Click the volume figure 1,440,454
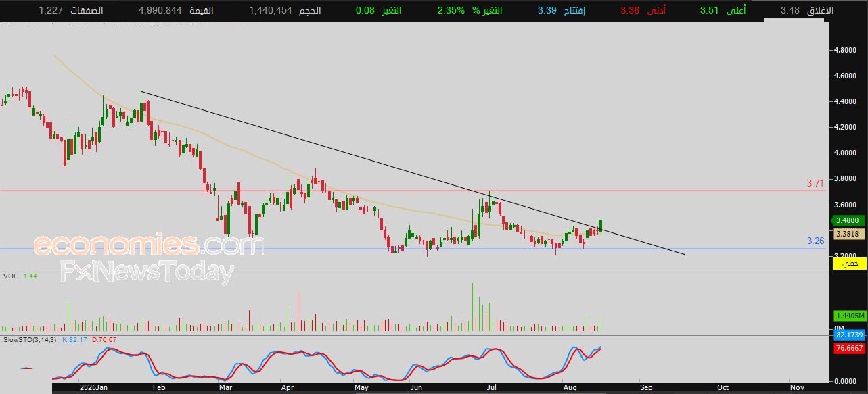Screen dimensions: 868x394 (x=271, y=10)
